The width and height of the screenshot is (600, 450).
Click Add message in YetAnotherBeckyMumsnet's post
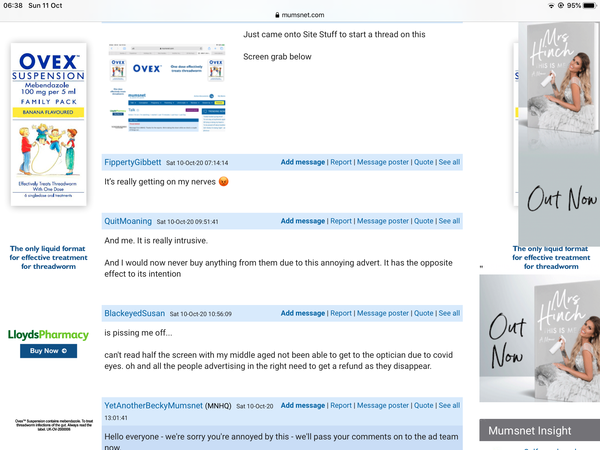[x=303, y=406]
